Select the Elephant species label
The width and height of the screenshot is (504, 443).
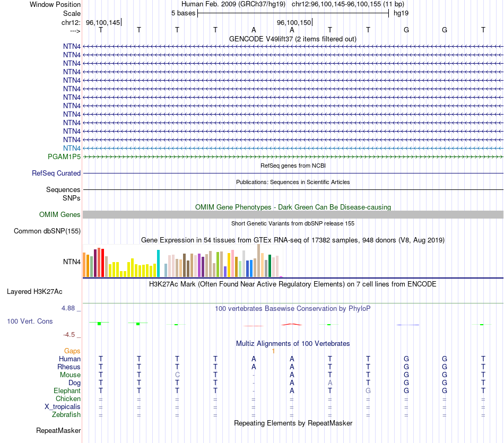click(x=67, y=390)
